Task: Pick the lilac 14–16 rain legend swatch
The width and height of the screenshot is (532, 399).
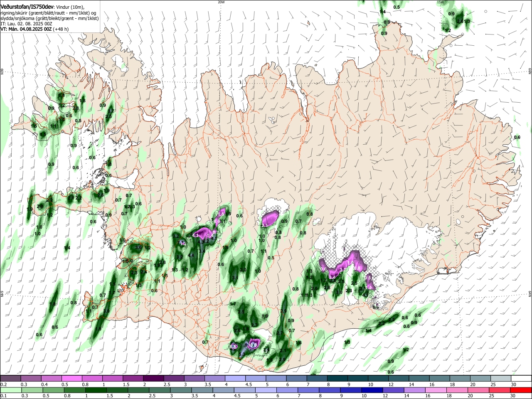Action: pos(415,390)
